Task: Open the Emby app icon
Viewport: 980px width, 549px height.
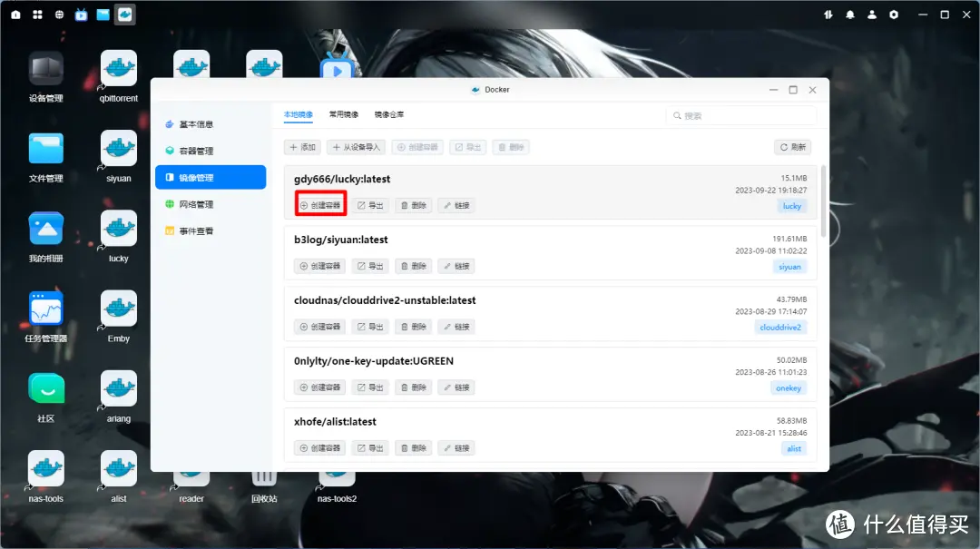Action: [117, 309]
